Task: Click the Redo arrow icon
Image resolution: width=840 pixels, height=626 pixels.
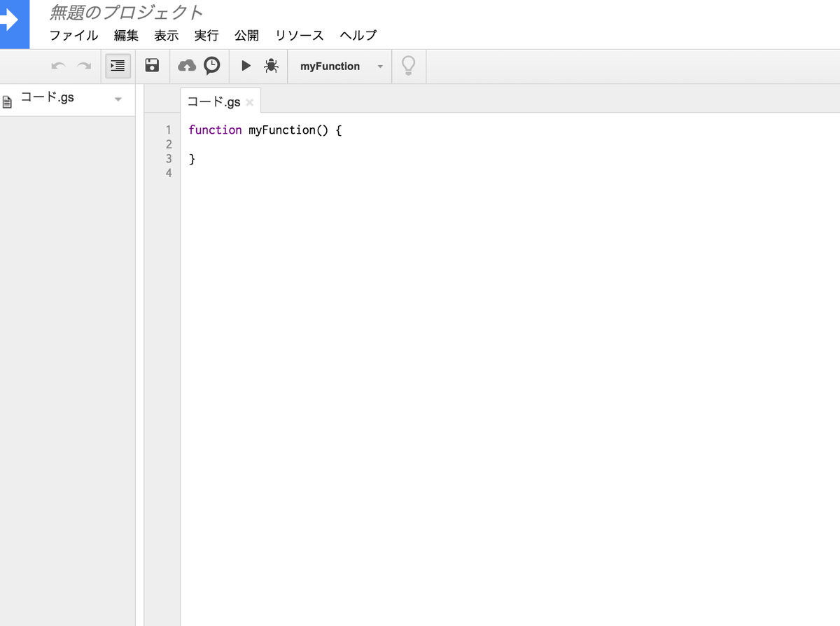Action: pos(84,66)
